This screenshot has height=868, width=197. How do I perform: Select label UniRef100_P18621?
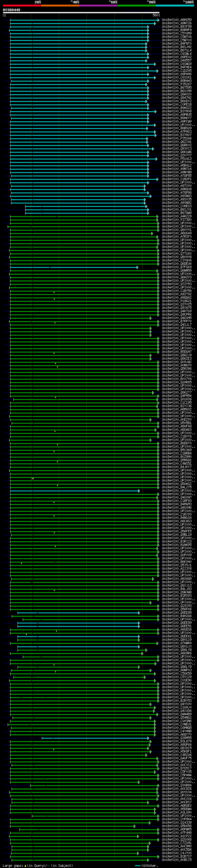pyautogui.click(x=177, y=301)
